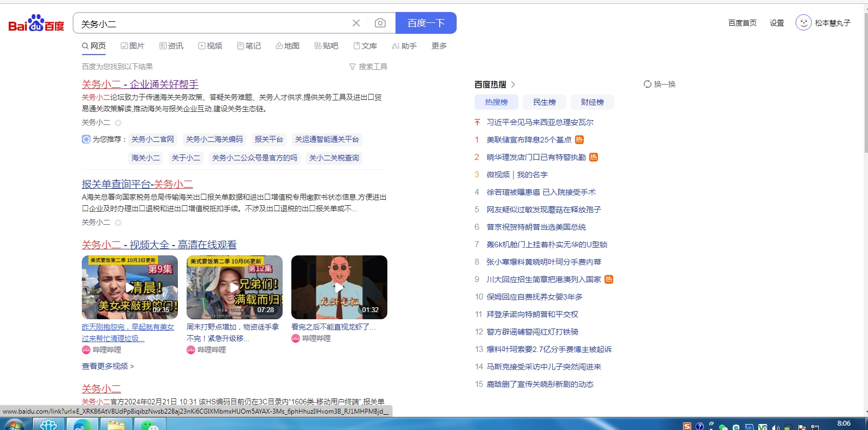Open hot item 美联储宣布降息25个基点

point(529,140)
